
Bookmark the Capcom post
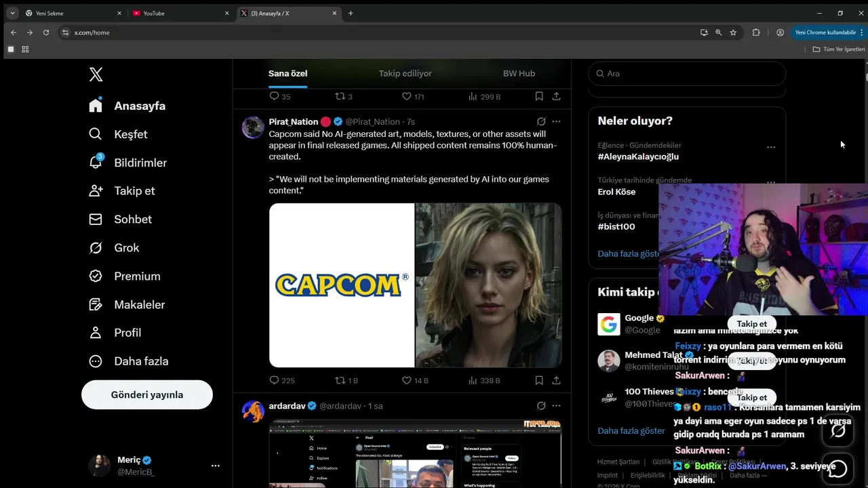[x=539, y=380]
